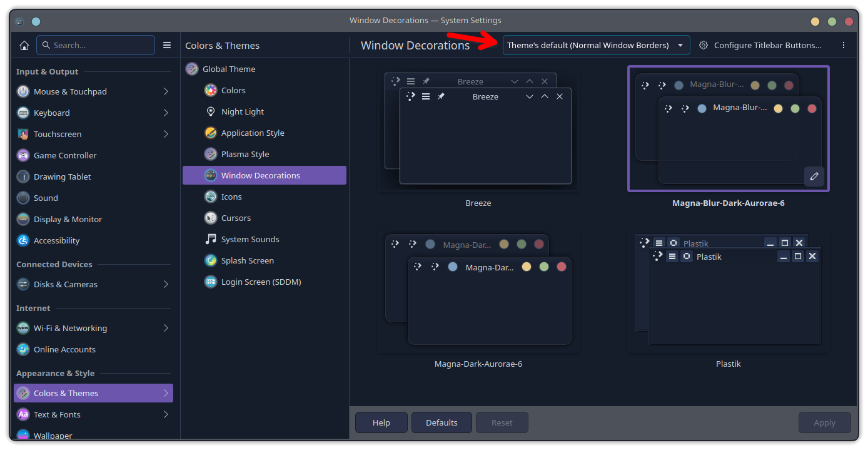The height and width of the screenshot is (450, 868).
Task: Select the Magna-Blur-Dark-Aurorae-6 decoration thumbnail
Action: coord(729,128)
